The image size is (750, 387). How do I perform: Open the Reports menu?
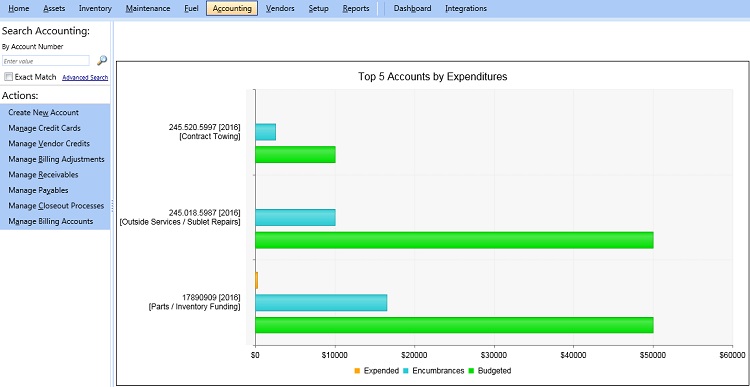pyautogui.click(x=356, y=8)
